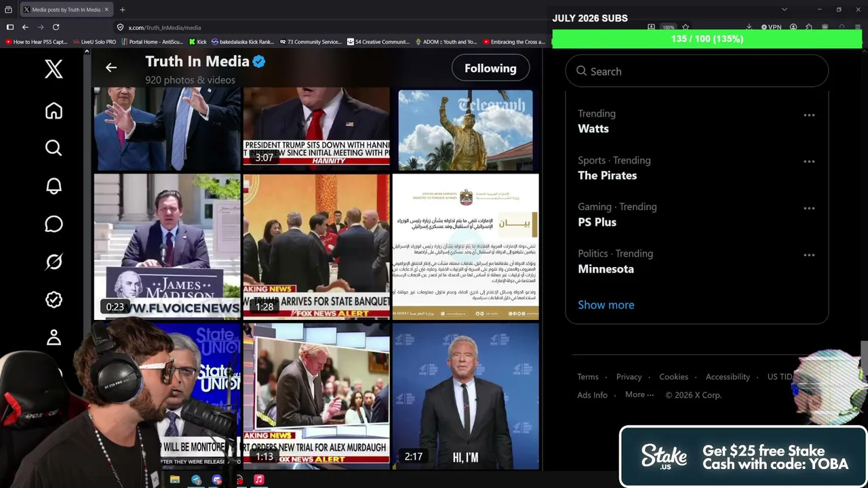Open Telegram from the taskbar

pos(196,479)
